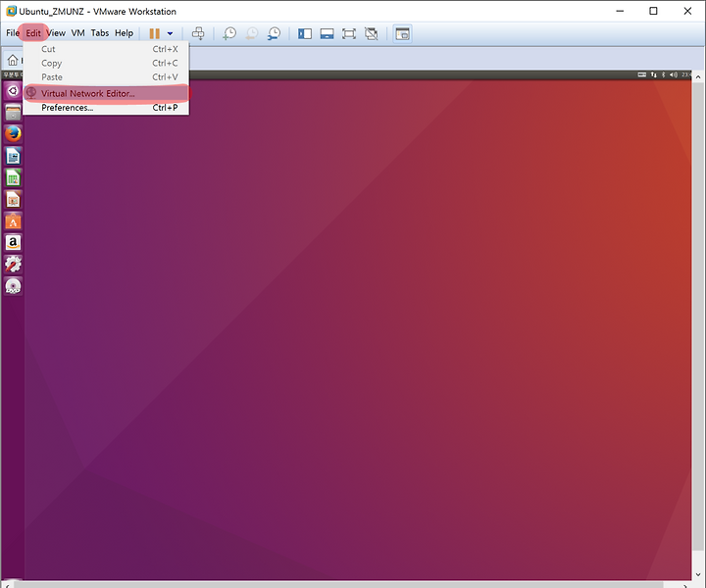Screen dimensions: 706x588
Task: Open keyboard indicator in Ubuntu panel
Action: [x=642, y=74]
